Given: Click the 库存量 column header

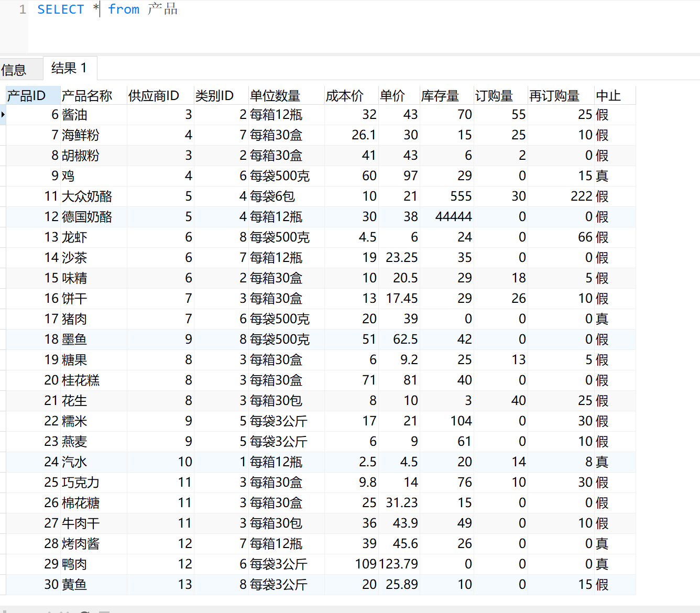Looking at the screenshot, I should click(446, 96).
